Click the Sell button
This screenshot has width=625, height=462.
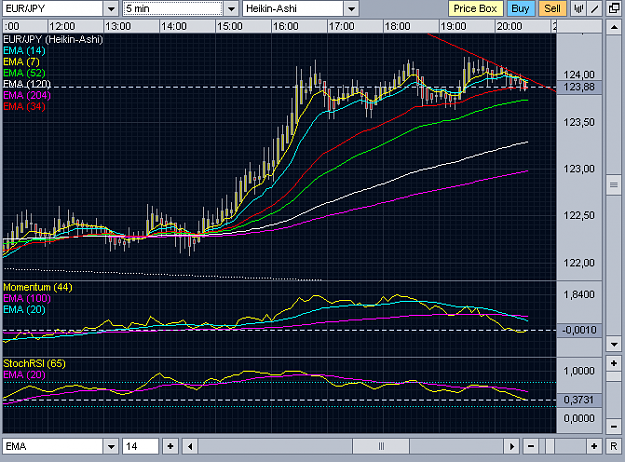(552, 9)
